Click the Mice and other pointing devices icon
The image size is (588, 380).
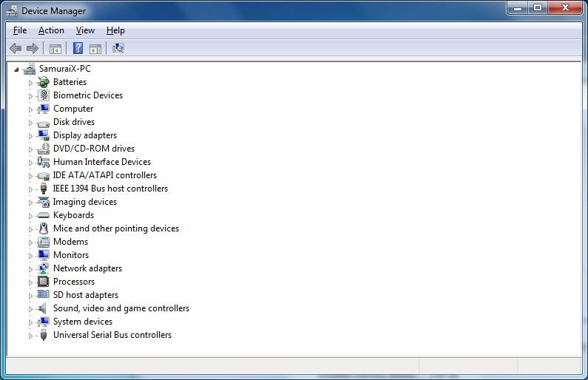[x=44, y=228]
